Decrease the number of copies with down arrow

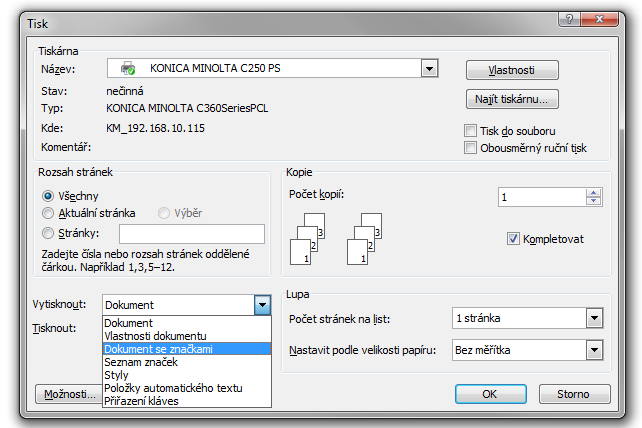coord(592,202)
